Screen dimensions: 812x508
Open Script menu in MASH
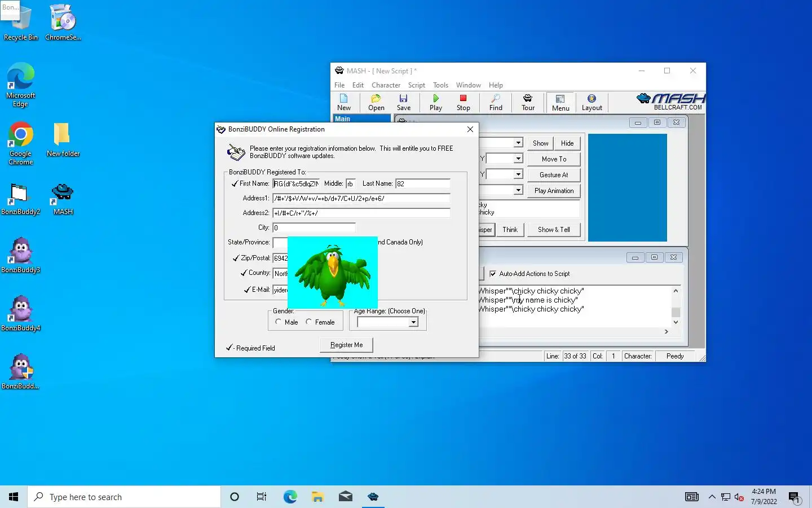tap(417, 85)
